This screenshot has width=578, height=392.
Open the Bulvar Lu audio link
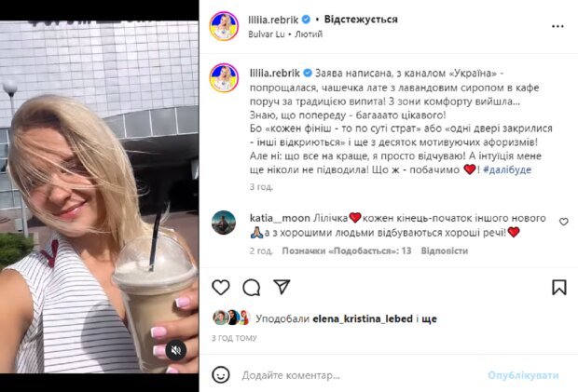coord(267,34)
